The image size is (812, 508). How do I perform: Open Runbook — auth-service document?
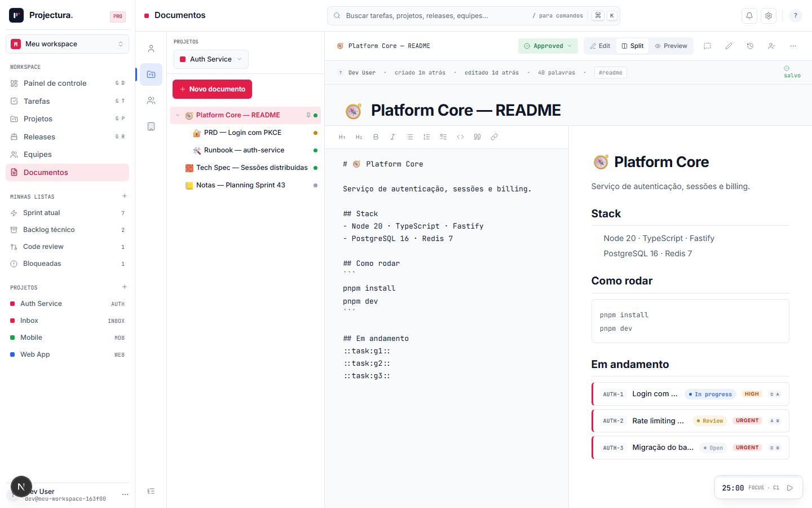246,150
